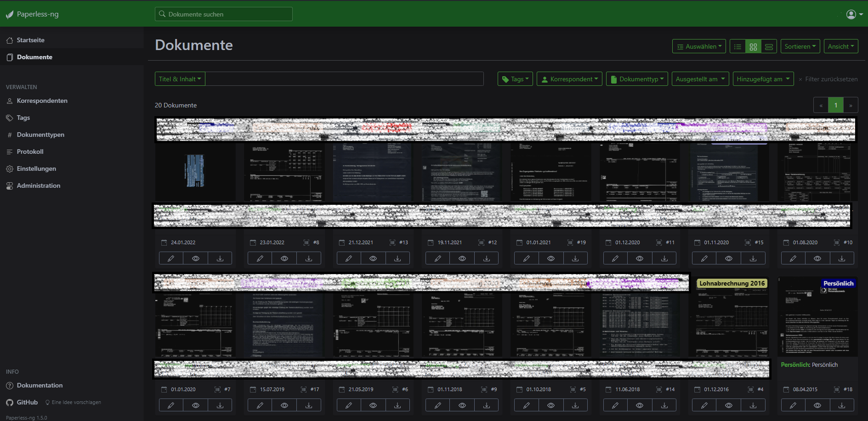Image resolution: width=868 pixels, height=421 pixels.
Task: Switch to the large cards view icon
Action: [769, 46]
